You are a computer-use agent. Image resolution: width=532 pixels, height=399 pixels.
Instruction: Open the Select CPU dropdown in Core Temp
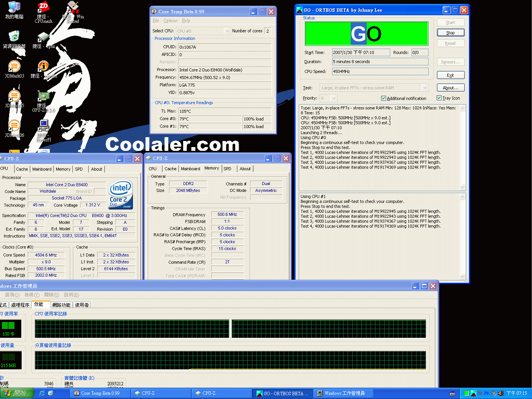[227, 31]
